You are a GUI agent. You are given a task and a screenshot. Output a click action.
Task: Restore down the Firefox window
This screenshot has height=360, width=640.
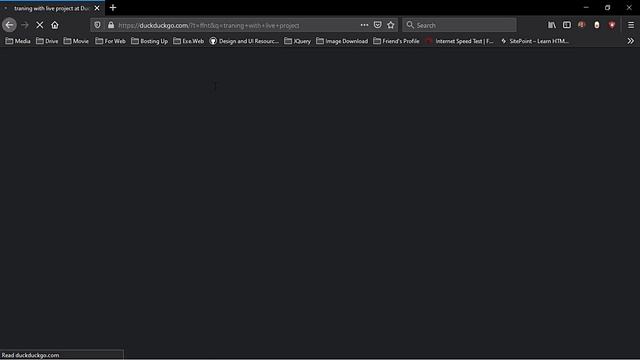[607, 7]
